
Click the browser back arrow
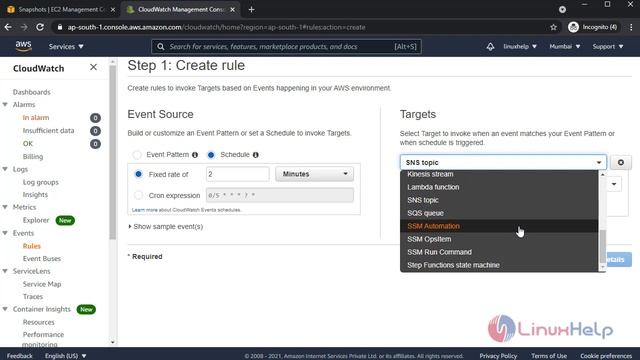8,27
